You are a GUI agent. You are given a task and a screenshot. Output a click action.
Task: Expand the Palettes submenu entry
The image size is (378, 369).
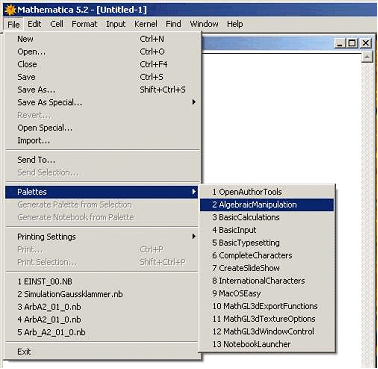pos(102,192)
